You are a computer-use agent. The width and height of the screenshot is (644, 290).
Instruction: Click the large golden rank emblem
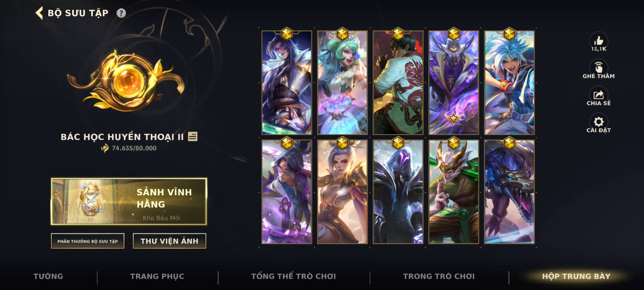(126, 81)
